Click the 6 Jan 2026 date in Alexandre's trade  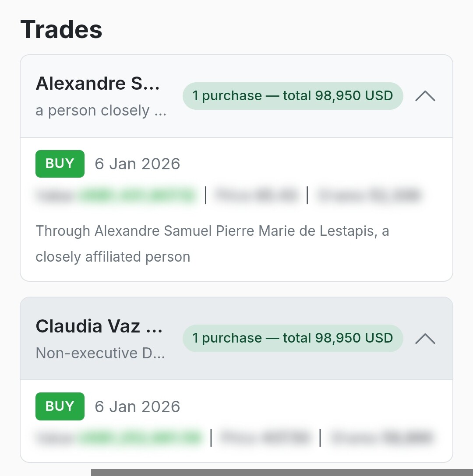[x=138, y=164]
